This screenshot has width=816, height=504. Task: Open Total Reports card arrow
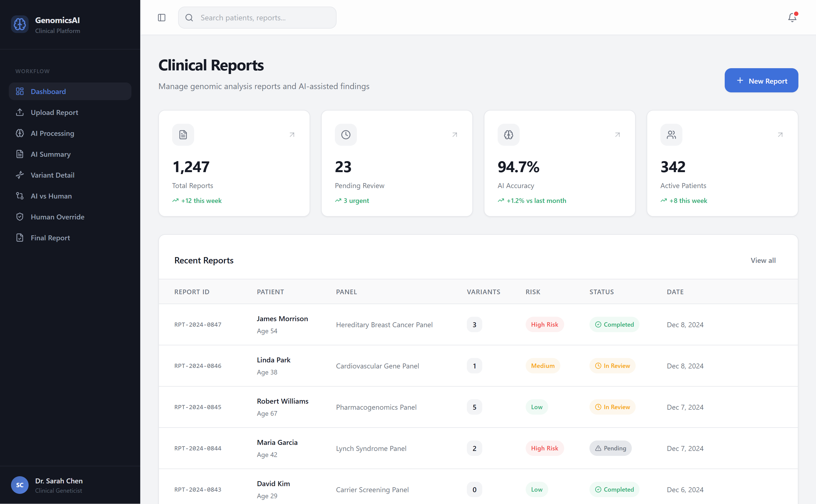click(292, 135)
